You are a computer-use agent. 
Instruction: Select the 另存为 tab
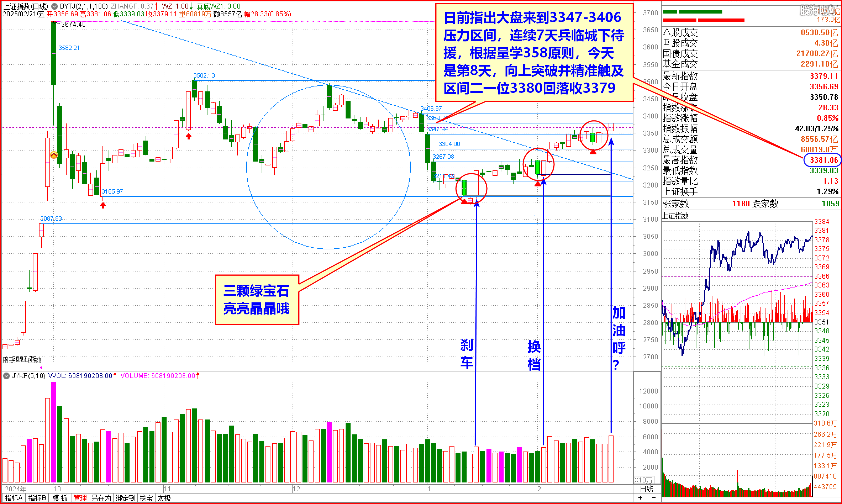point(101,498)
